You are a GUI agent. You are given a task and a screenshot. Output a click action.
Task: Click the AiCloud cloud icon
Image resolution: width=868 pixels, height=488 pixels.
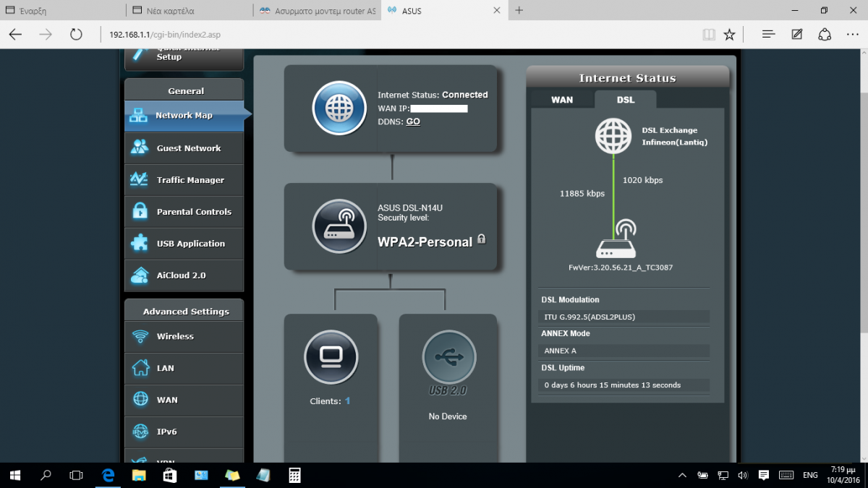click(140, 275)
